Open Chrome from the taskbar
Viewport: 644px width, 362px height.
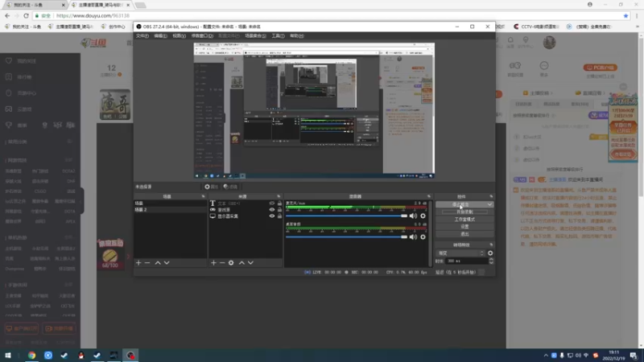31,356
